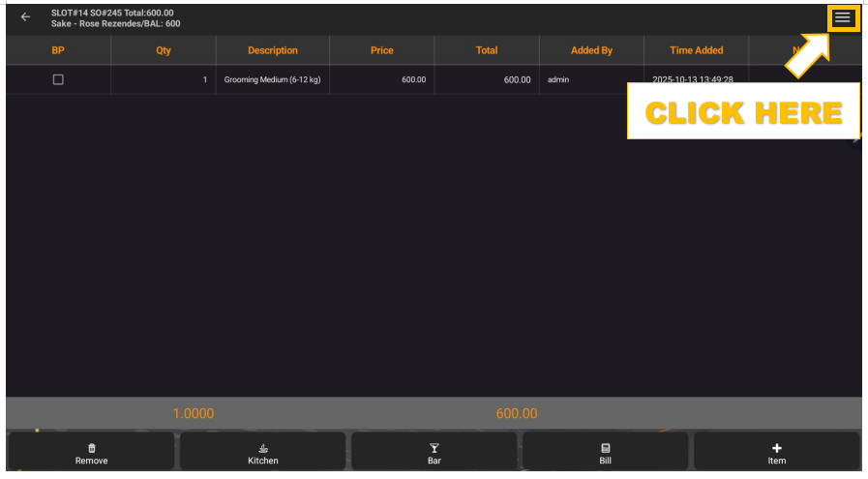Click the Time Added column header

696,50
